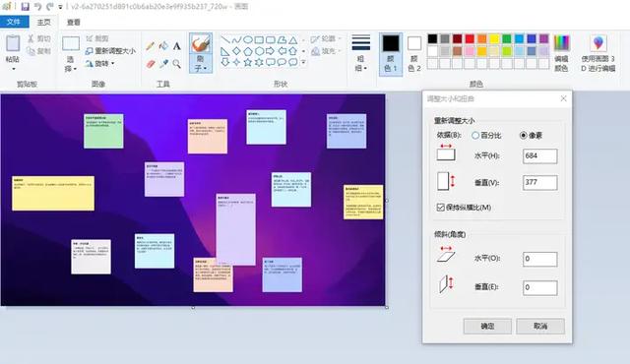Expand the shapes gallery more arrow

tap(303, 62)
